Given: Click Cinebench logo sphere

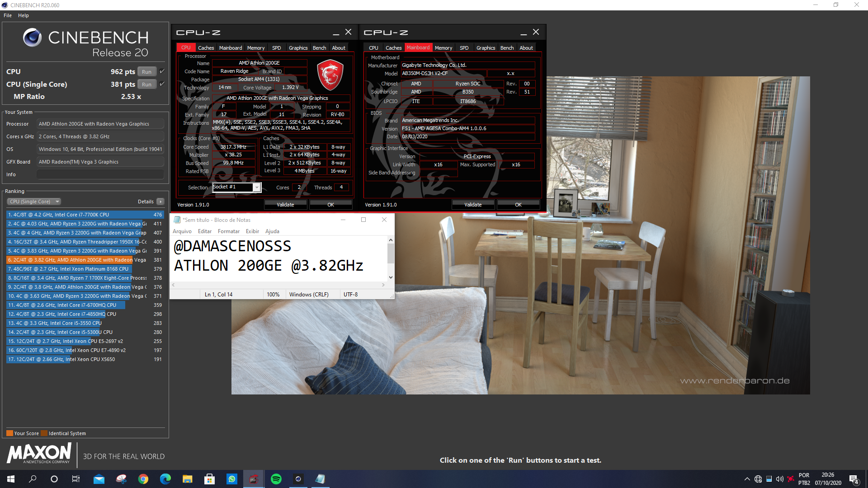Looking at the screenshot, I should tap(33, 38).
